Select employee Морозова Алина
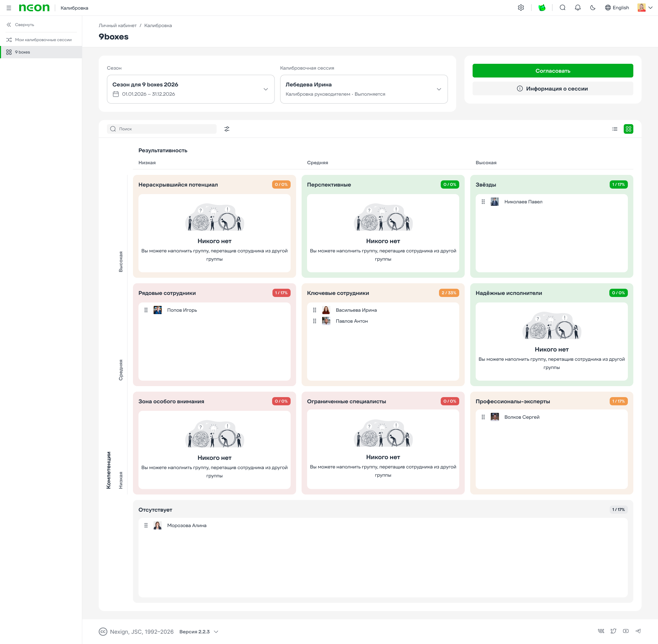658x644 pixels. tap(187, 525)
